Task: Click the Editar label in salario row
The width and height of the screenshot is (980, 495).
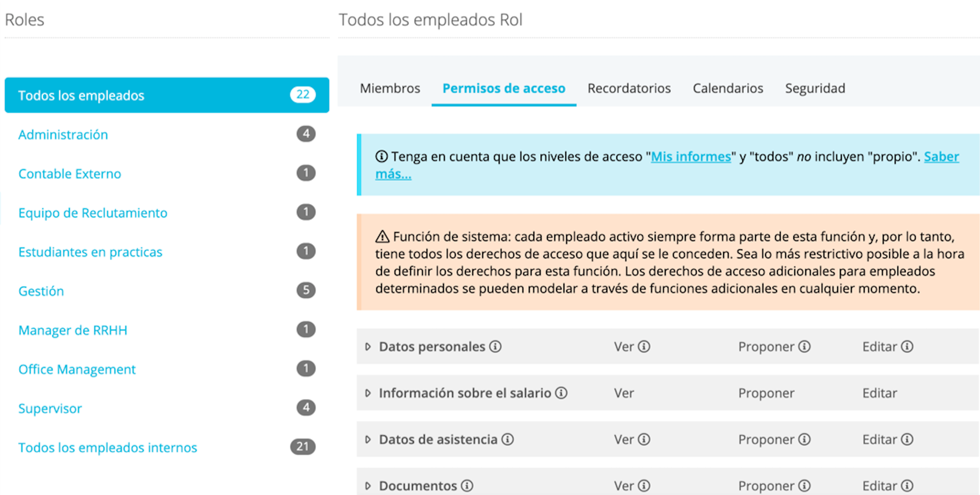Action: 880,393
